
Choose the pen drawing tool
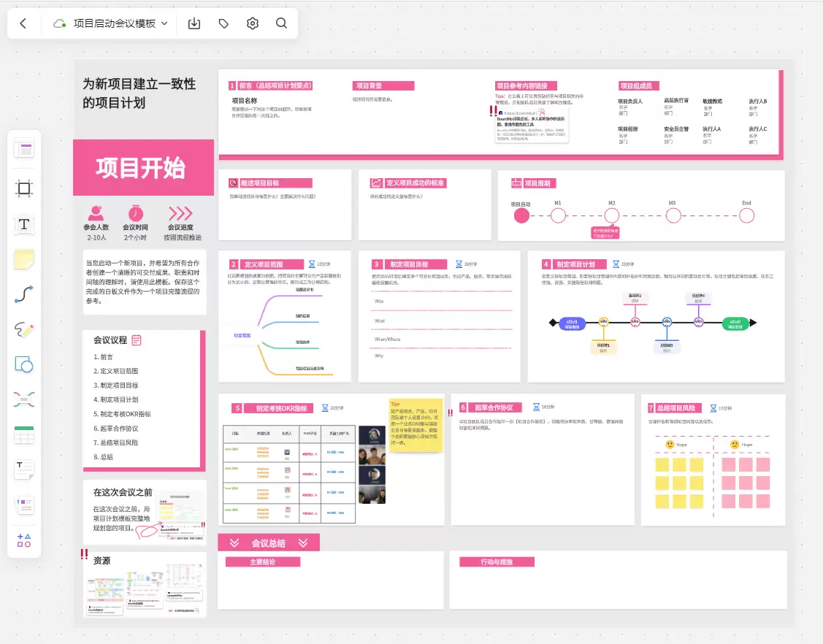(x=24, y=329)
